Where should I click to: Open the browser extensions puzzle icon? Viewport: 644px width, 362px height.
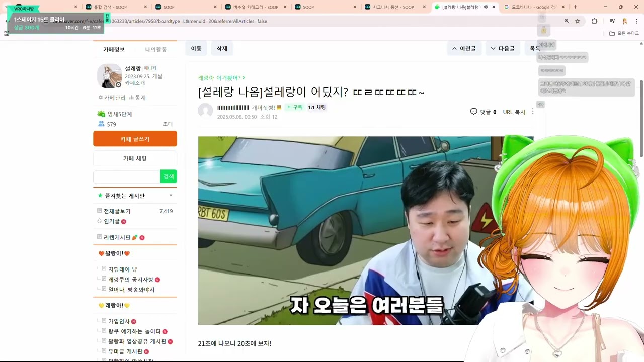coord(595,21)
